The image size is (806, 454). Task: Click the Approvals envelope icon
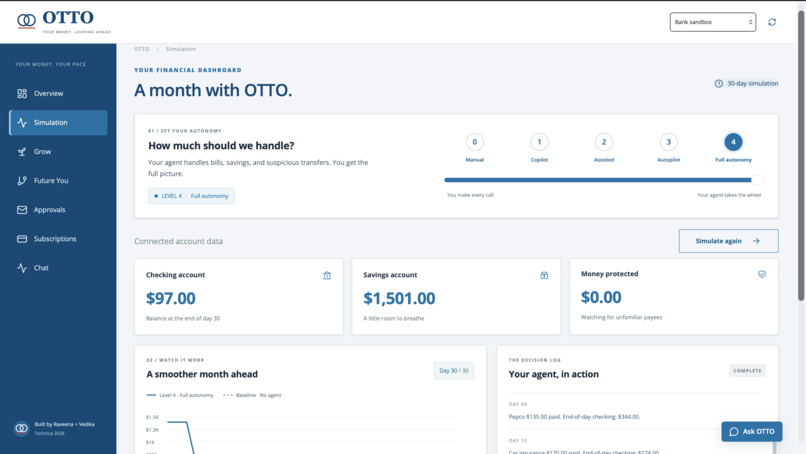point(22,210)
